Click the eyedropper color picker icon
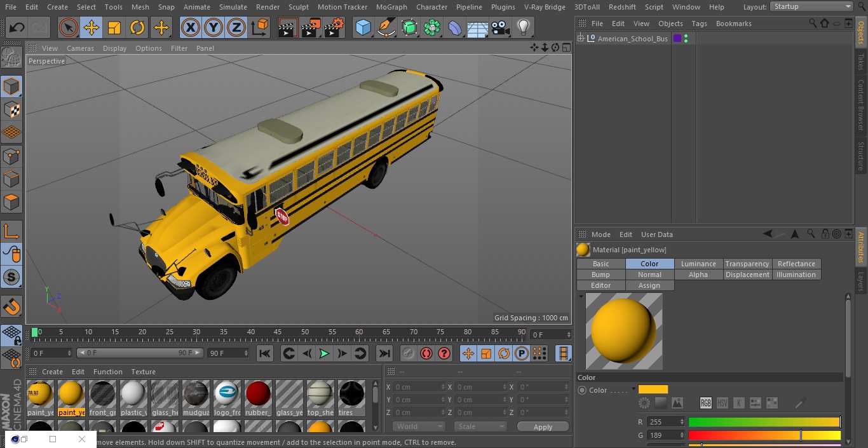 [x=801, y=403]
